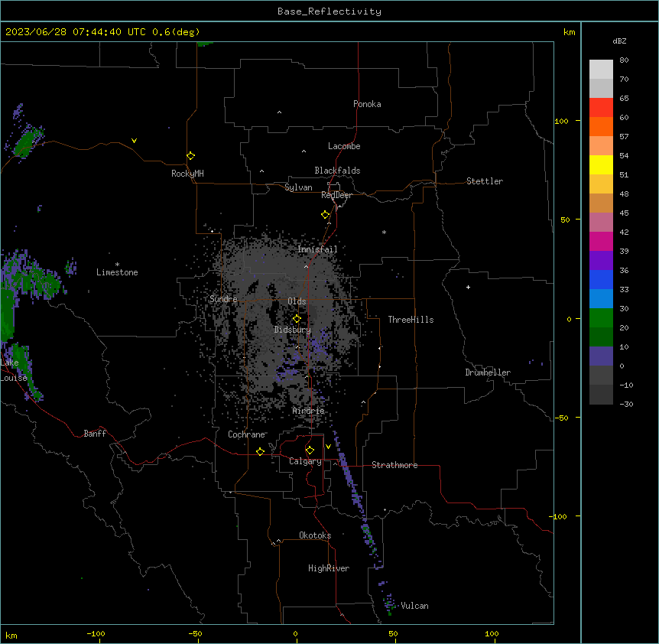This screenshot has height=644, width=659.
Task: Click the green radar echo near Vulcan
Action: pyautogui.click(x=390, y=603)
